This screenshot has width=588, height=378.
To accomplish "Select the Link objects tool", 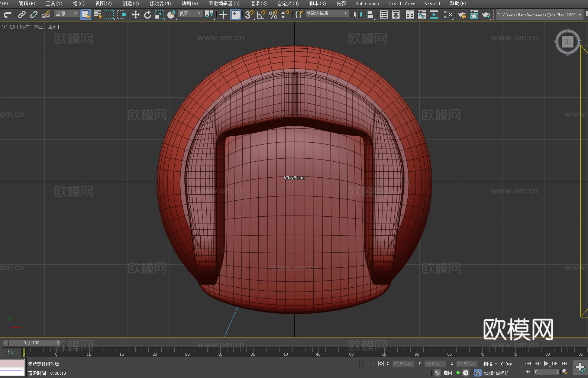I will [x=22, y=14].
